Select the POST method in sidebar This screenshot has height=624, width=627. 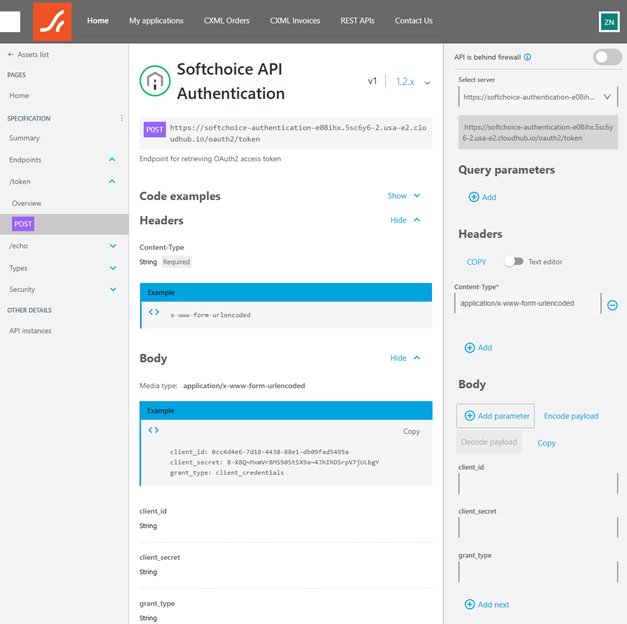point(23,224)
